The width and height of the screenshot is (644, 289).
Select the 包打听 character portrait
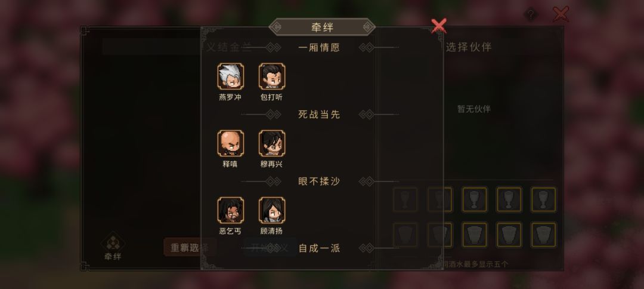pyautogui.click(x=272, y=76)
